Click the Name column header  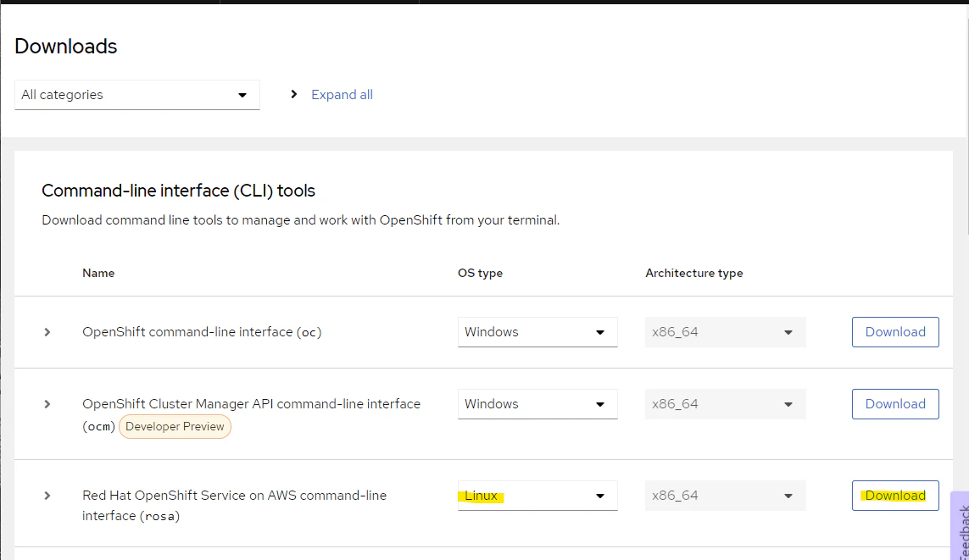point(98,273)
